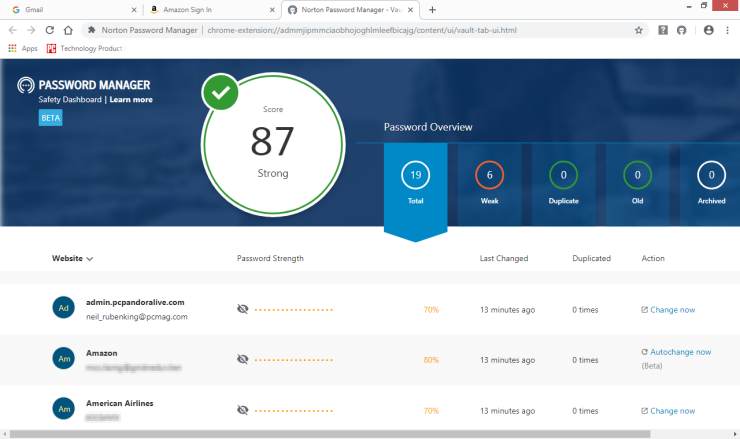Click neil_rubenking@pcmag.com username
The height and width of the screenshot is (439, 740).
click(137, 317)
